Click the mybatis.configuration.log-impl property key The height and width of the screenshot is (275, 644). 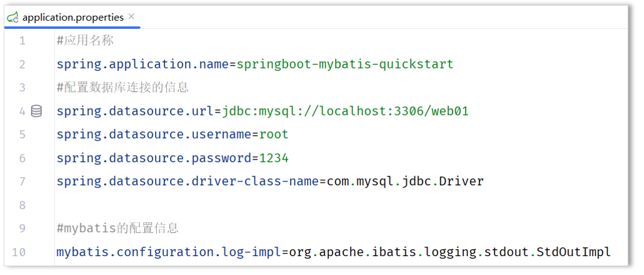168,252
